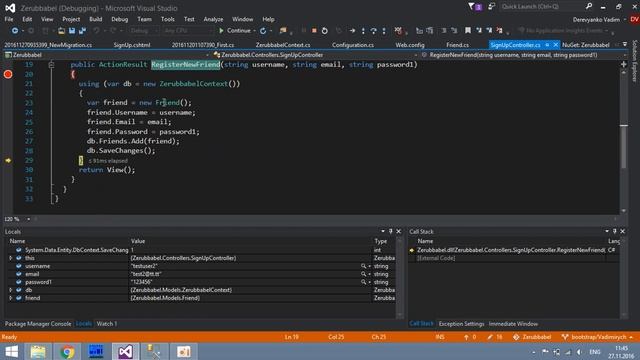Click the Navigate Backward icon
This screenshot has width=640, height=360.
point(15,31)
